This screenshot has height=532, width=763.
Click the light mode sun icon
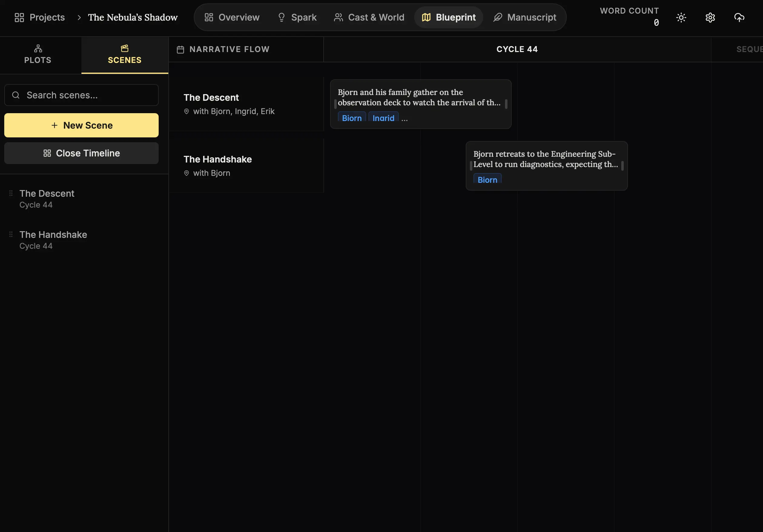[x=681, y=17]
